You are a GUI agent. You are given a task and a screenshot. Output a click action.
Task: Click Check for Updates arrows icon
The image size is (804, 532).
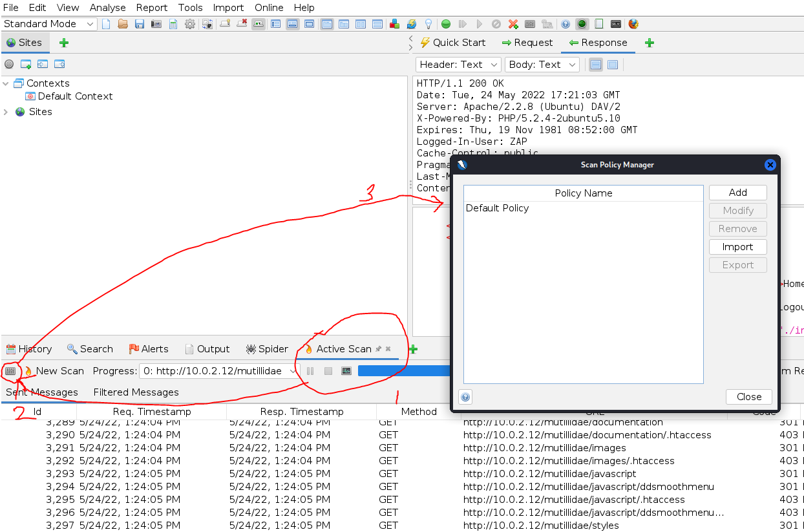[411, 24]
